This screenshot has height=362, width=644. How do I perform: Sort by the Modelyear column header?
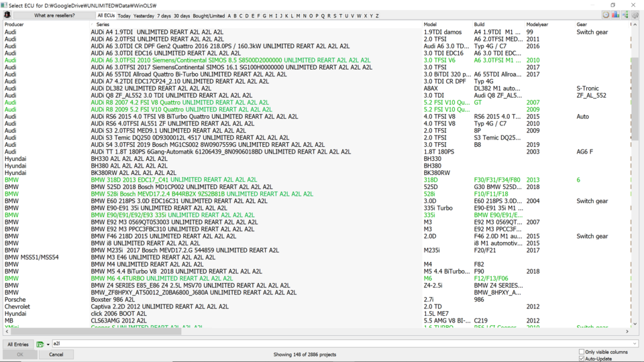point(550,24)
